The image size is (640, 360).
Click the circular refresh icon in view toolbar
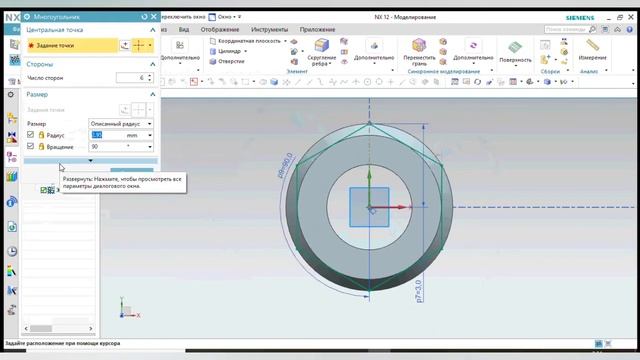[478, 82]
